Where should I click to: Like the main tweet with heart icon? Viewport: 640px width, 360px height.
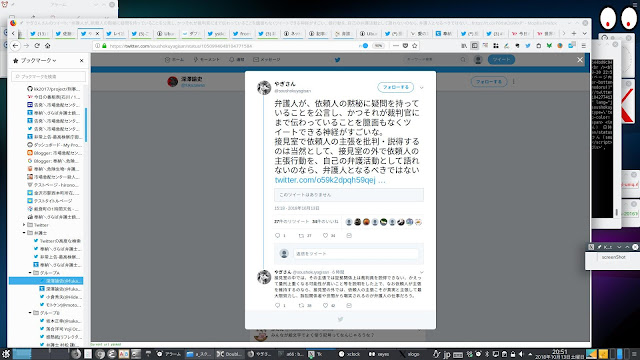pos(325,236)
